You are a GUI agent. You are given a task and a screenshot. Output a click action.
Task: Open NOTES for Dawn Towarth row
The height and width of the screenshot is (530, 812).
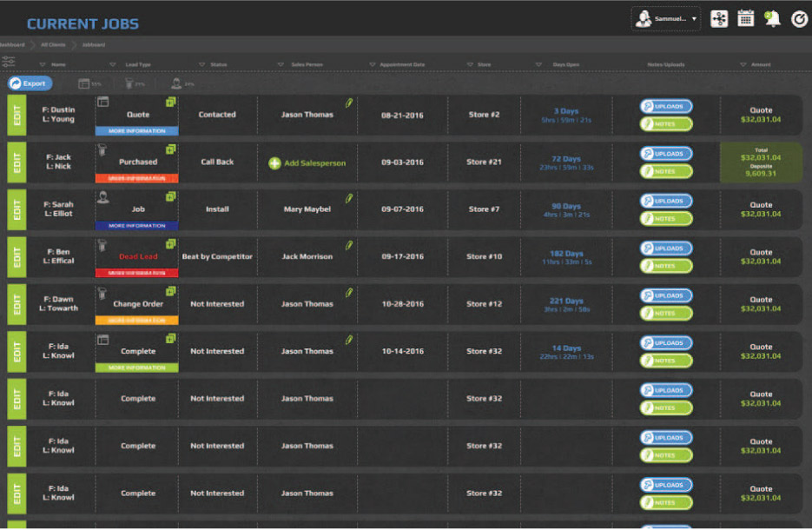tap(666, 313)
